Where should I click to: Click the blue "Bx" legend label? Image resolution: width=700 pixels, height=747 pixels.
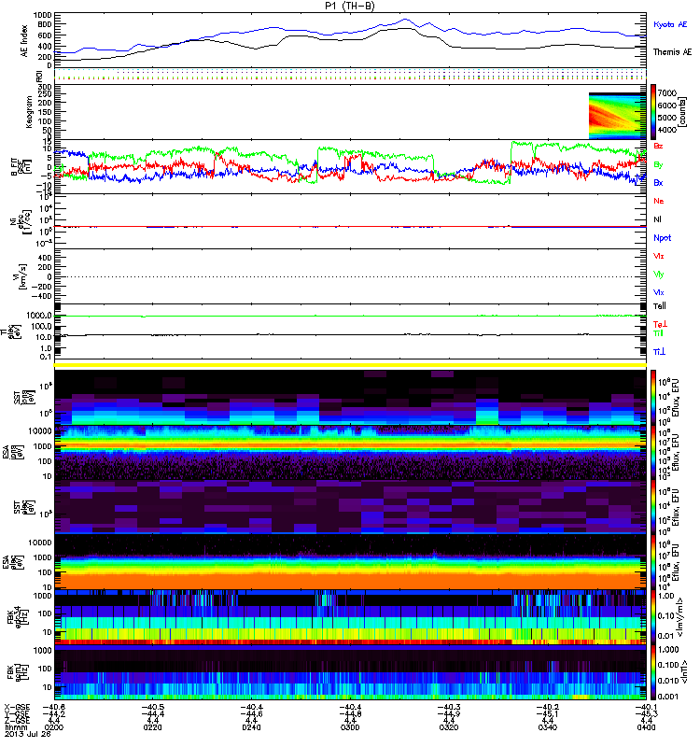pos(658,183)
